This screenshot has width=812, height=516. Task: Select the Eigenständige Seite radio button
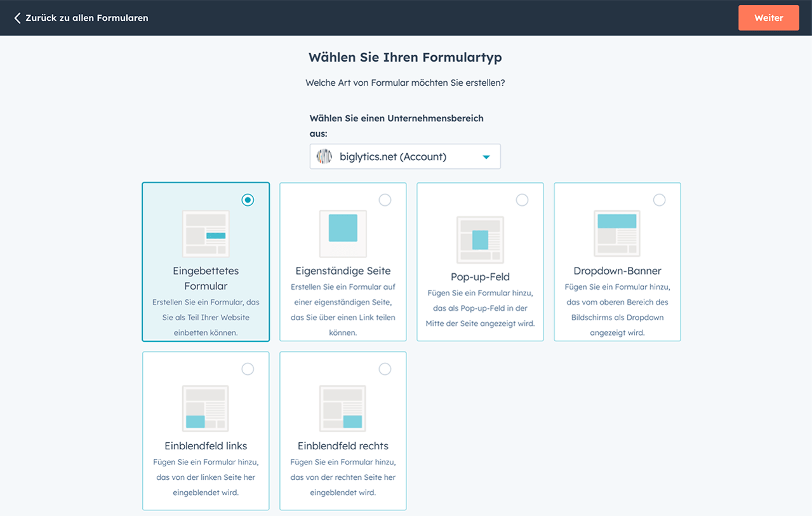tap(385, 200)
